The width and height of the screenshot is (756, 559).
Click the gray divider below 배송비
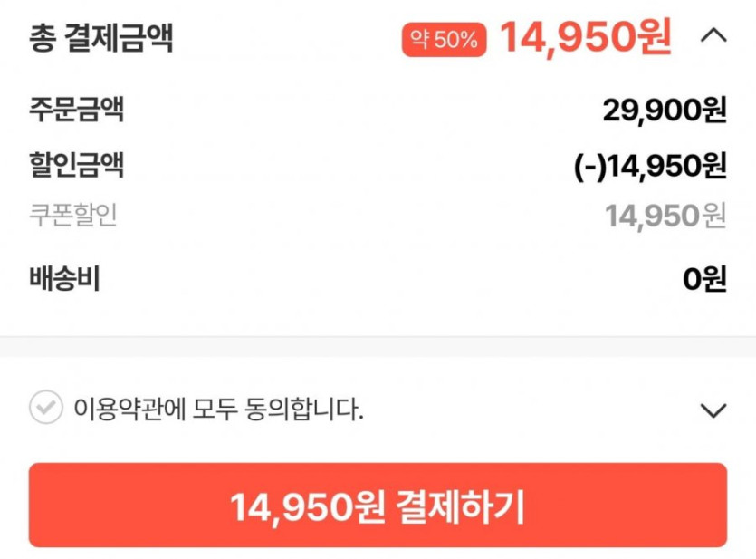tap(378, 346)
